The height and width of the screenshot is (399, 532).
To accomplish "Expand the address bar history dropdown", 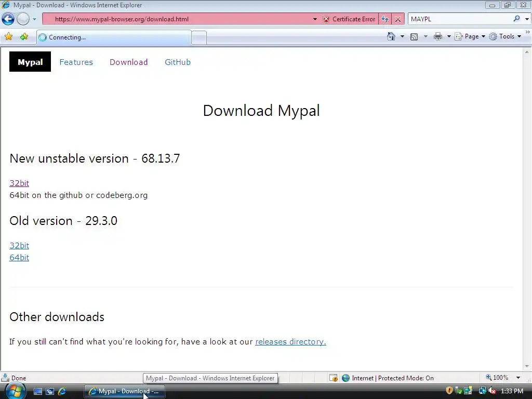I will coord(315,19).
